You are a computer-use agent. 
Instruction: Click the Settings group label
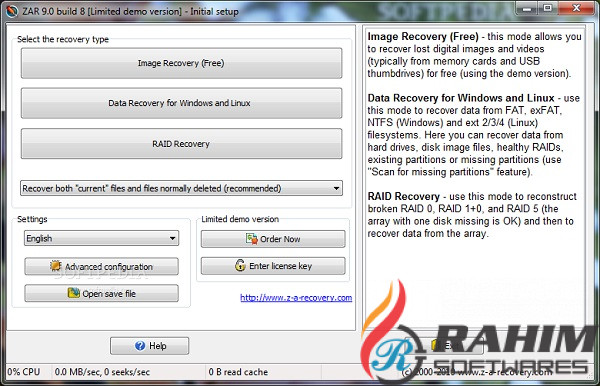point(32,219)
